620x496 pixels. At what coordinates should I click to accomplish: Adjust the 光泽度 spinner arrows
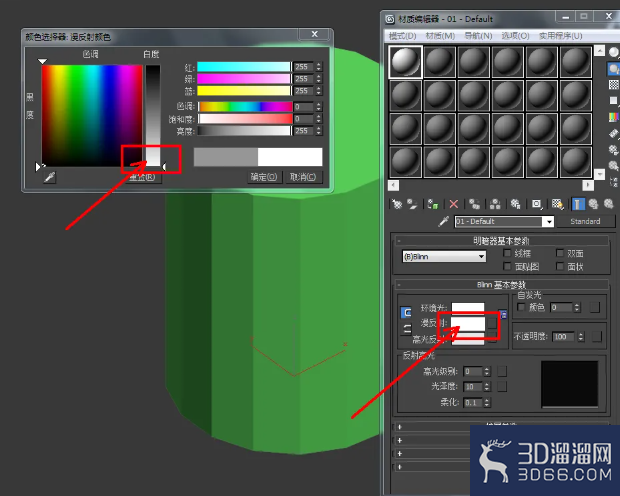487,386
